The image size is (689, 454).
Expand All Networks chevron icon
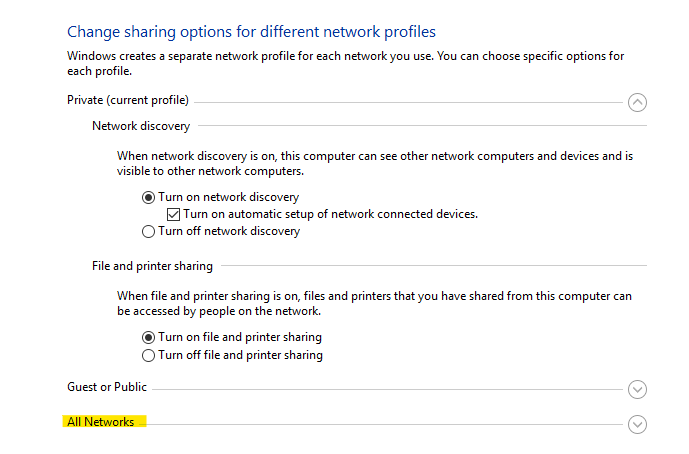click(637, 425)
